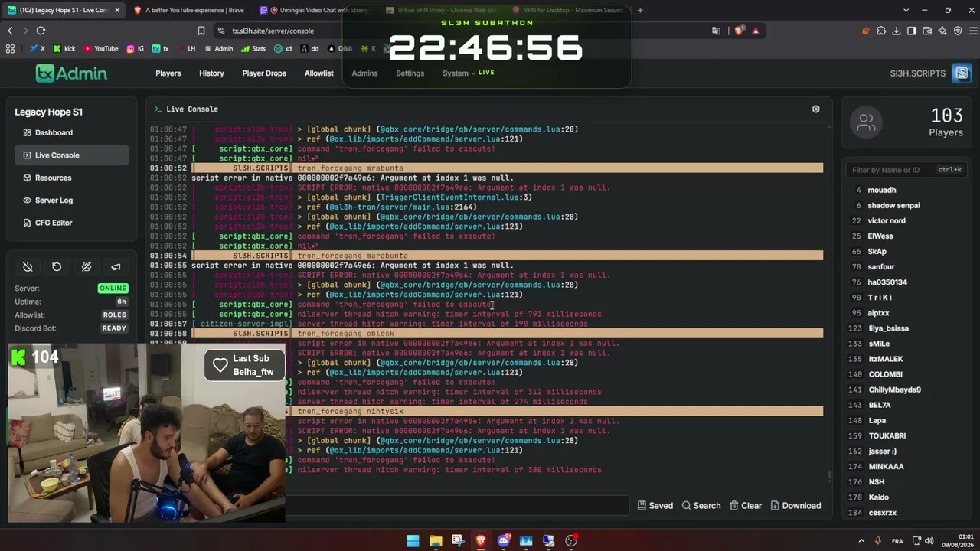Click the Brave Shields icon in the address bar
Image resolution: width=980 pixels, height=551 pixels.
(x=739, y=31)
